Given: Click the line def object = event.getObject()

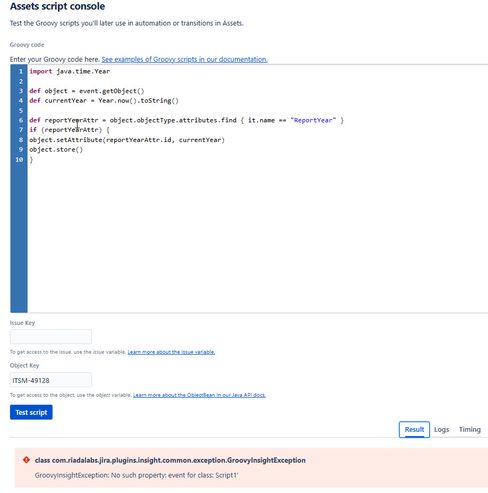Looking at the screenshot, I should coord(87,91).
